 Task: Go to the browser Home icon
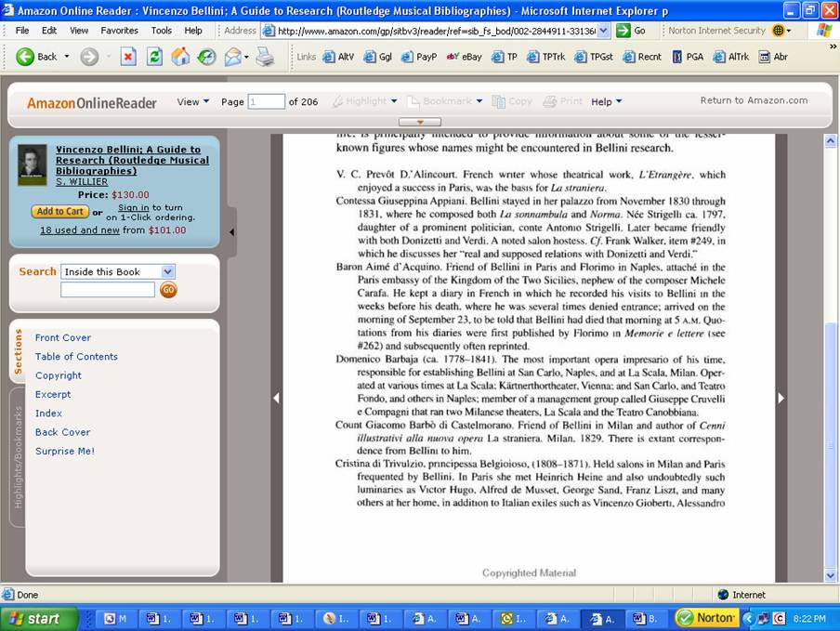(180, 57)
